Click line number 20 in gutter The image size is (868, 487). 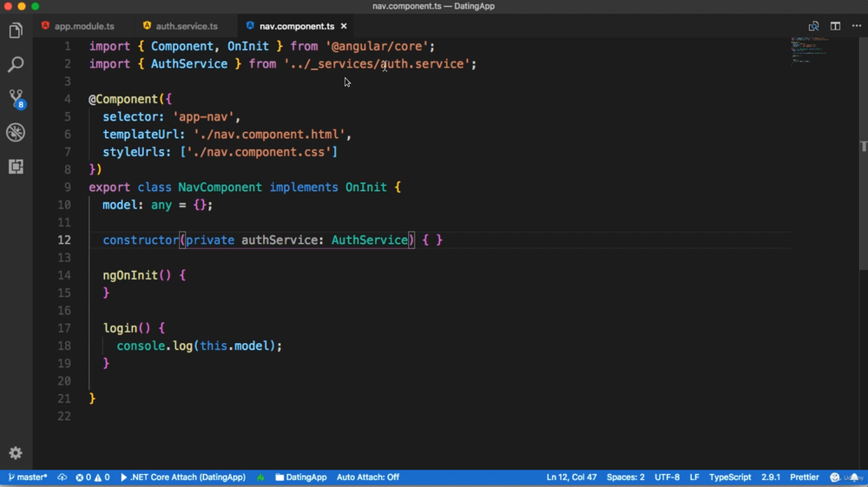(x=64, y=381)
